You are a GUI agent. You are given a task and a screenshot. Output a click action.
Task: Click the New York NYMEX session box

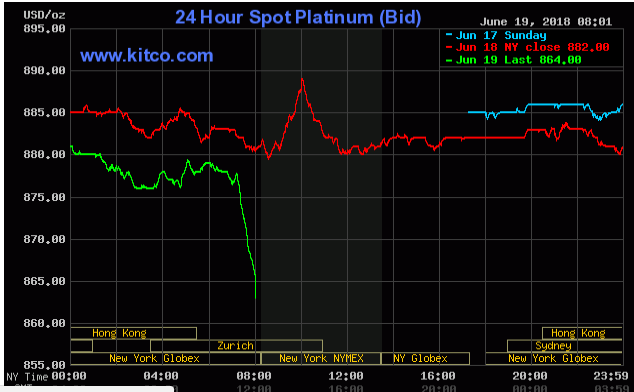pos(321,358)
